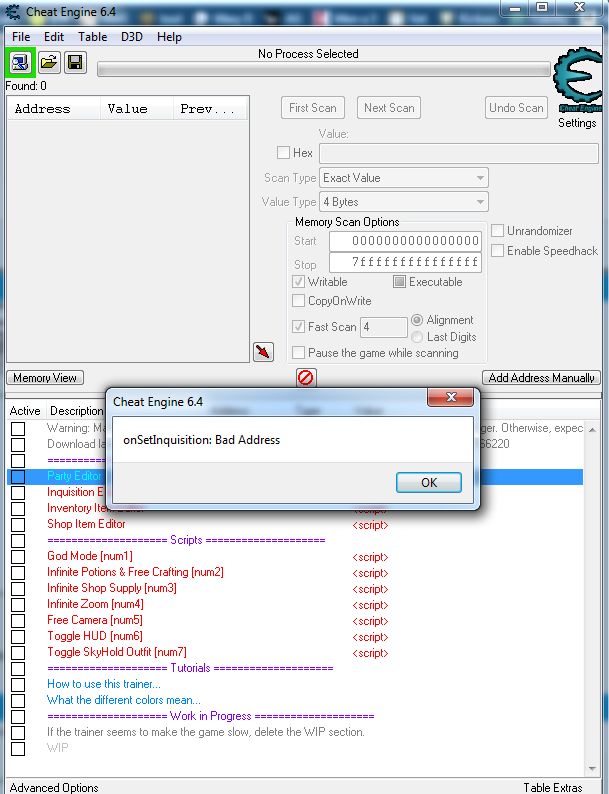Click the save floppy disk icon

pyautogui.click(x=75, y=63)
